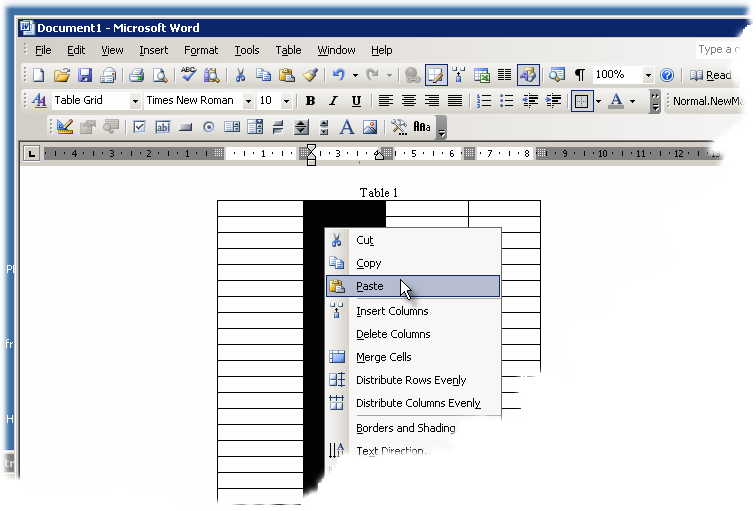Select Delete Columns in context menu

(413, 334)
